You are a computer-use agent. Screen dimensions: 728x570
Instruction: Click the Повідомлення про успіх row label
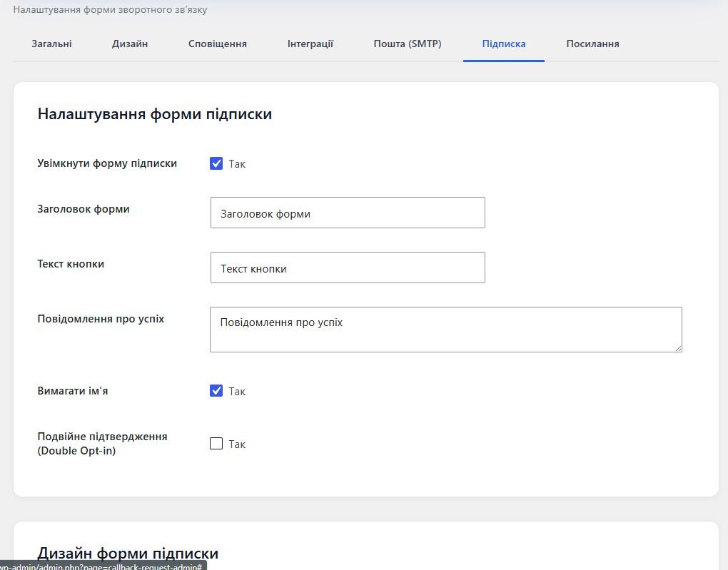(x=101, y=319)
